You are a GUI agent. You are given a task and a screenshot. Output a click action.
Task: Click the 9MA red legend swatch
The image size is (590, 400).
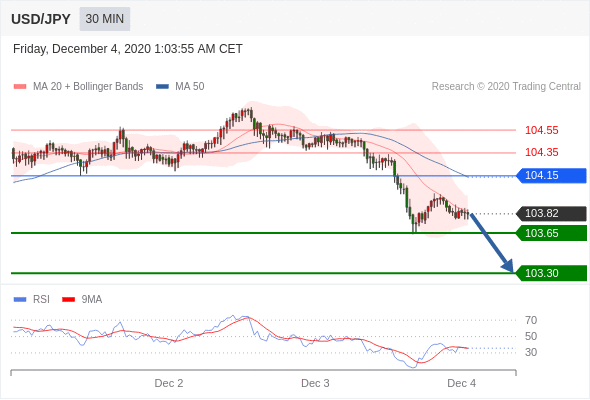[x=68, y=300]
